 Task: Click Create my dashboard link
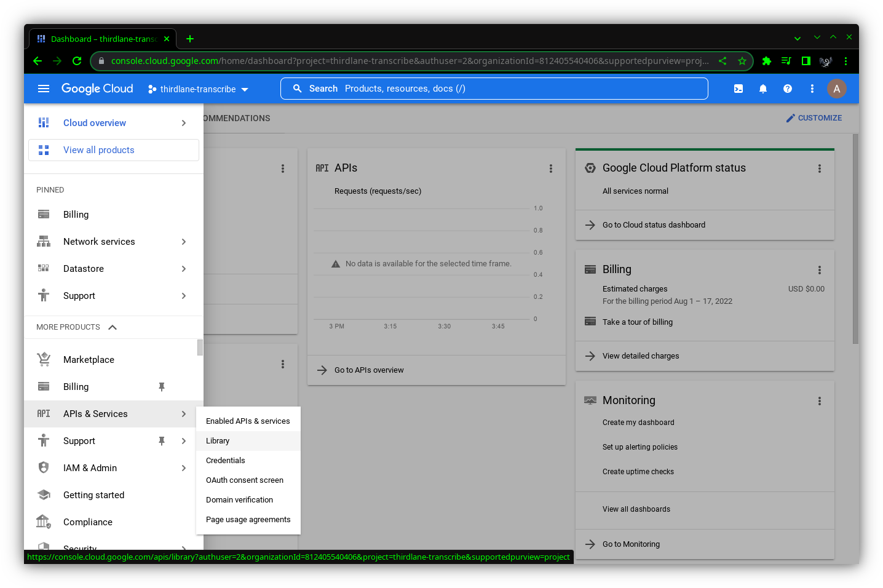point(638,423)
